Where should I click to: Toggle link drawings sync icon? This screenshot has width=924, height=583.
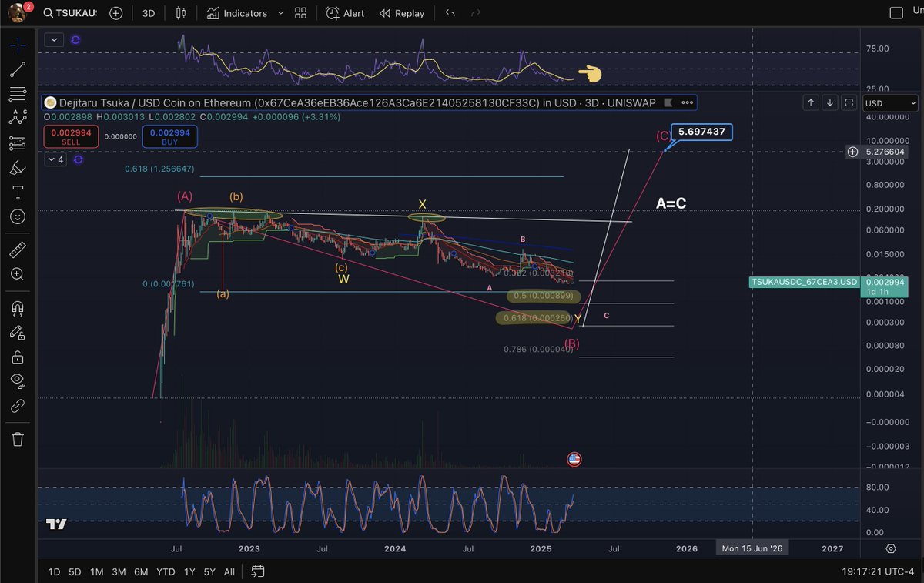point(18,405)
